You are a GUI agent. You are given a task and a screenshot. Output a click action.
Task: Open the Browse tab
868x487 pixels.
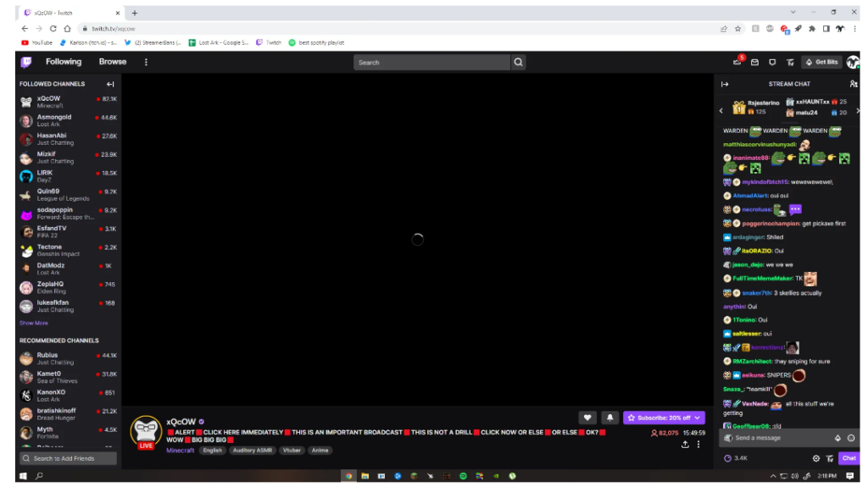pos(113,62)
